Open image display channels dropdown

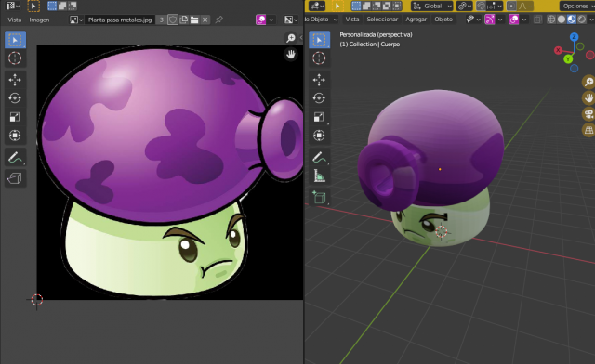(291, 19)
